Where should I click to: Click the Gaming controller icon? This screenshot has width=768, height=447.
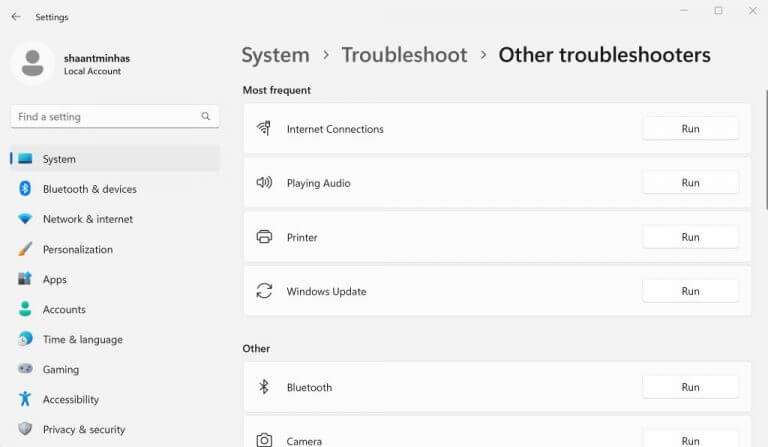pos(25,369)
